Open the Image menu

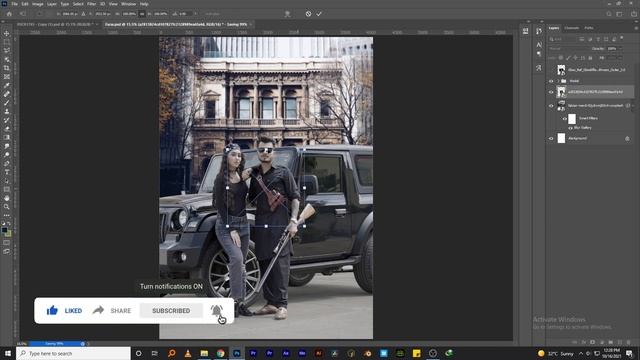[x=38, y=4]
